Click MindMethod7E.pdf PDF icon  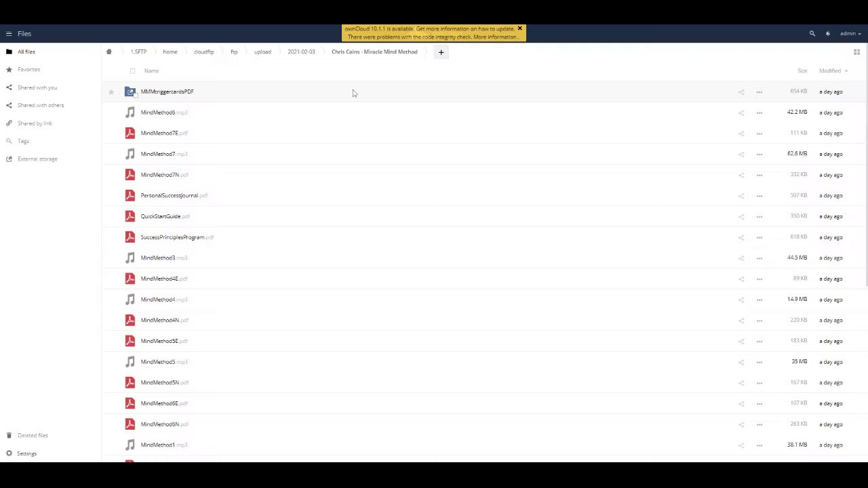click(130, 133)
